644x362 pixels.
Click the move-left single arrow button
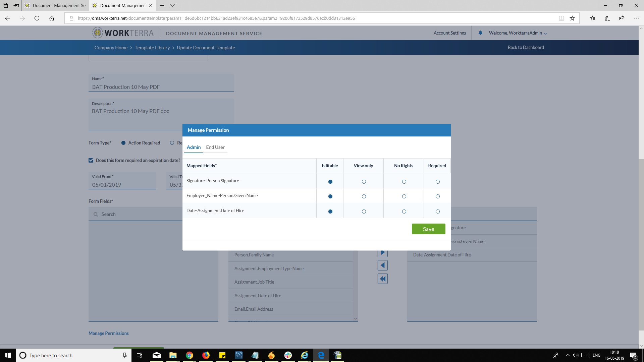tap(382, 265)
